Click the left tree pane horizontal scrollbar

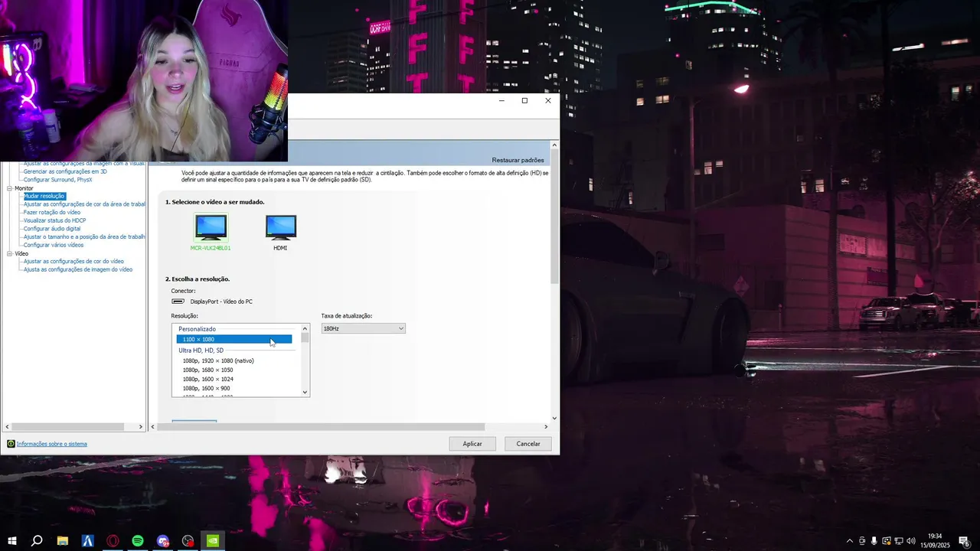pyautogui.click(x=67, y=426)
